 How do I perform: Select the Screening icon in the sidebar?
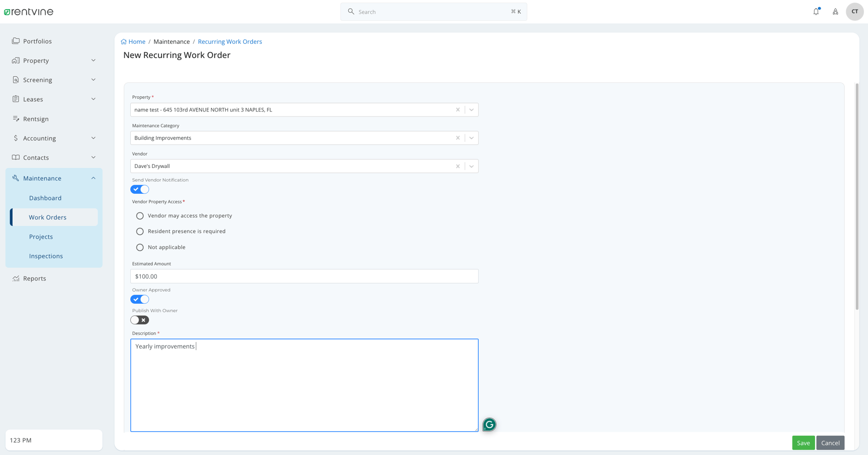click(16, 79)
